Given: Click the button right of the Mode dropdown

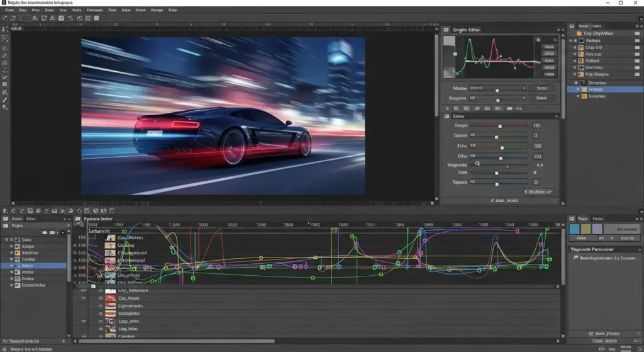Looking at the screenshot, I should 541,89.
